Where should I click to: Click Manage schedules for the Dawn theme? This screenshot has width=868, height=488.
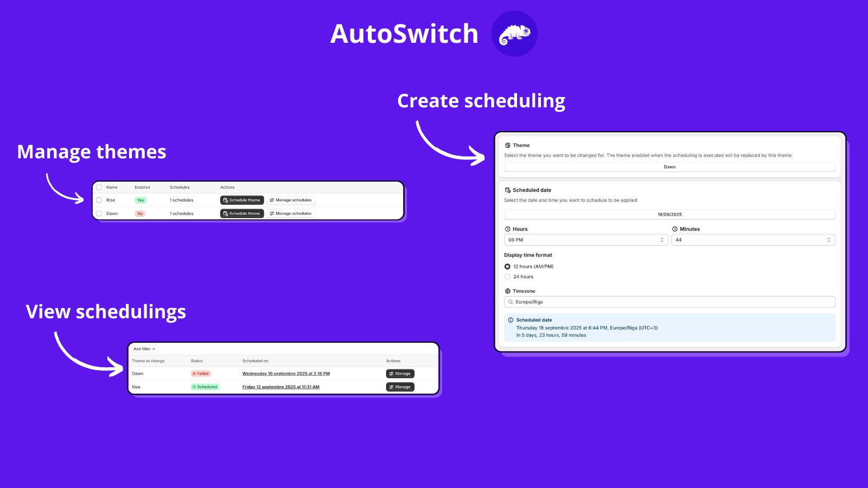291,213
